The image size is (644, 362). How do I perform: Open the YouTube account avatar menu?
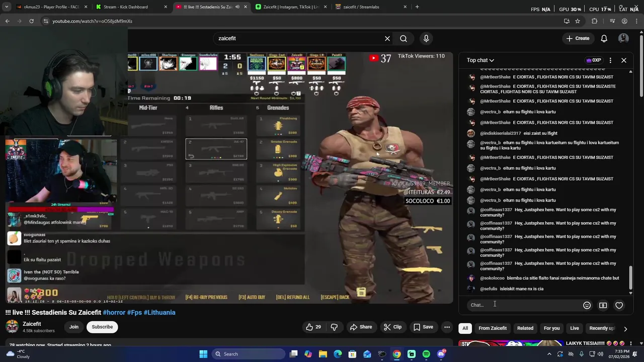tap(623, 38)
